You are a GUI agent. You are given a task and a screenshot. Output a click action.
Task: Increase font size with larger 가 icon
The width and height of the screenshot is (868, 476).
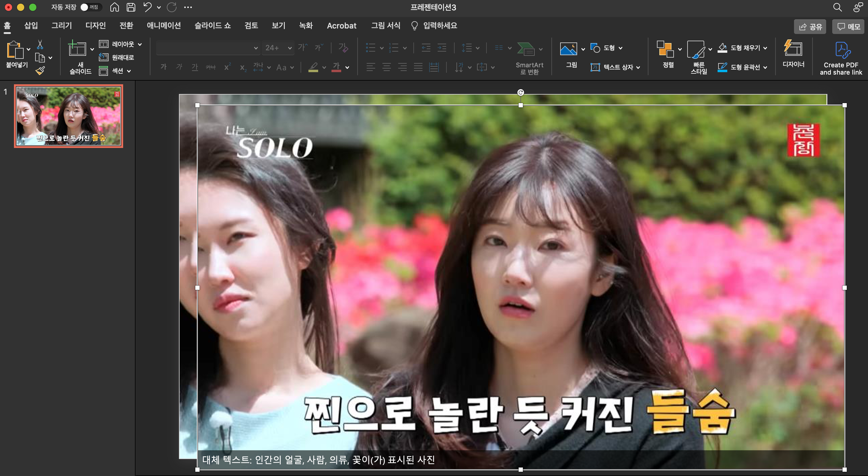(x=302, y=48)
